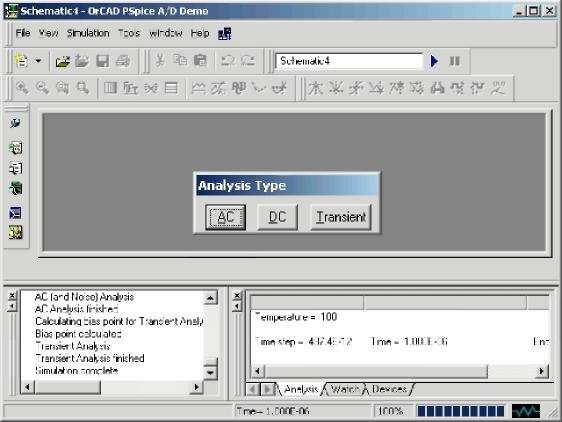The width and height of the screenshot is (562, 422).
Task: Open the Window menu
Action: (166, 33)
